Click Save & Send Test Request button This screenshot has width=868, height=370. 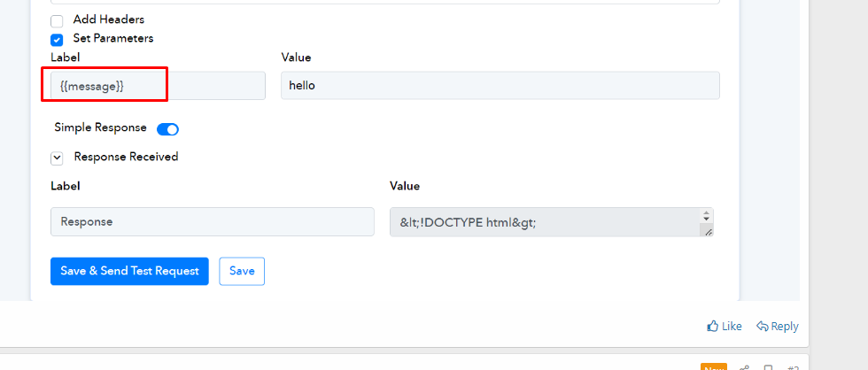[129, 271]
